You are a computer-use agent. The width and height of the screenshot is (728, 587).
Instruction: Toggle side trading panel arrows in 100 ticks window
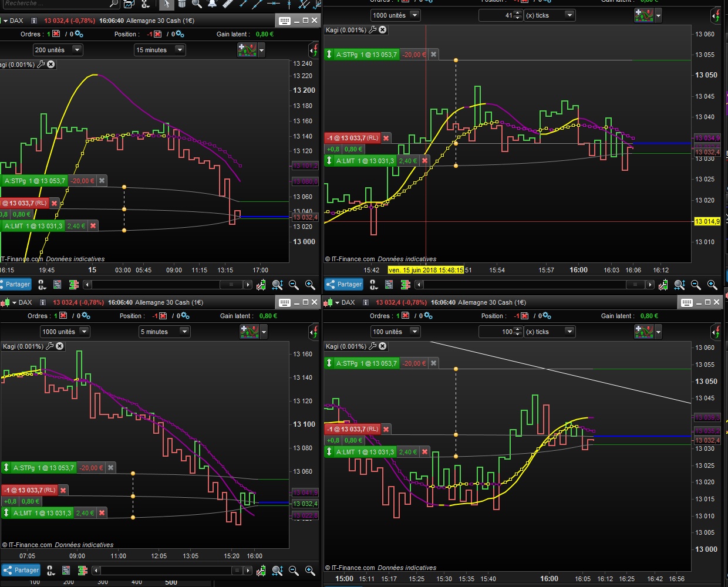716,332
